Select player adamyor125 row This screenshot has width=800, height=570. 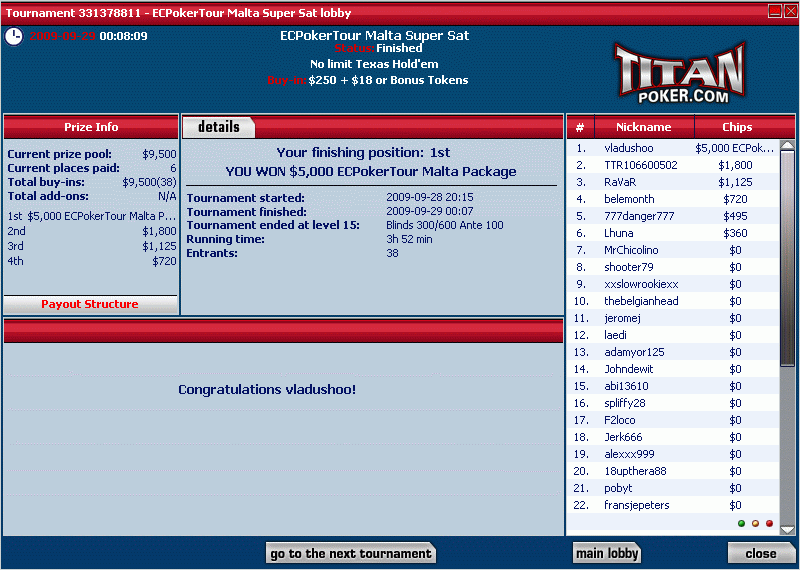[673, 352]
